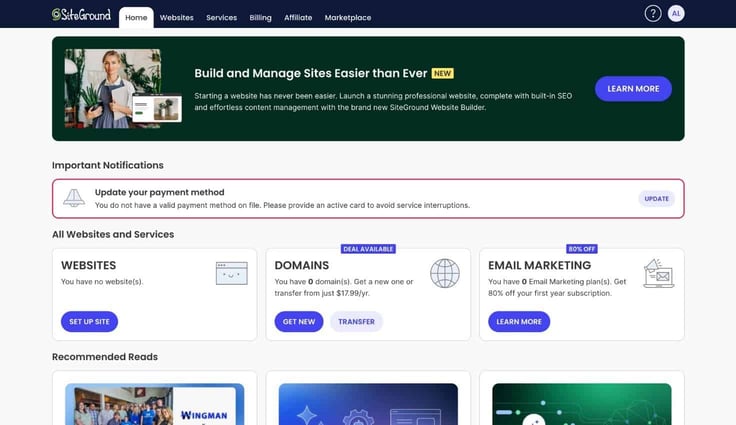Click the 80% OFF badge
Screen dimensions: 736x425
(582, 249)
